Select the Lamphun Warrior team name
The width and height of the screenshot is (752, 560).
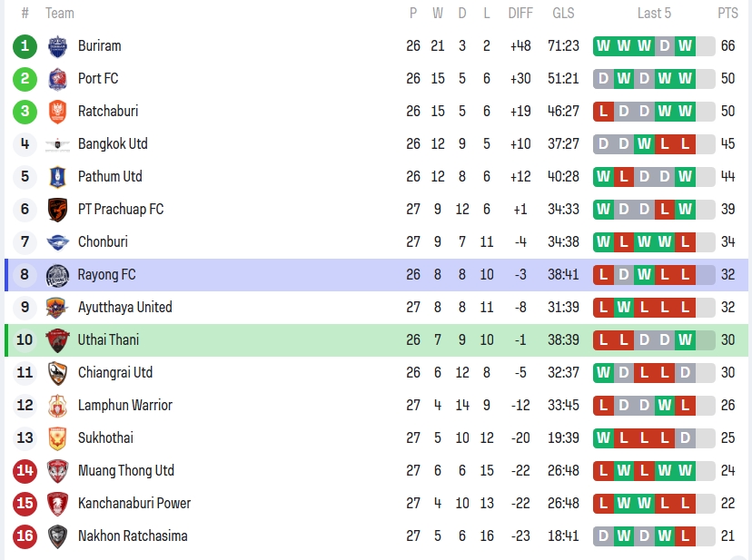point(124,406)
